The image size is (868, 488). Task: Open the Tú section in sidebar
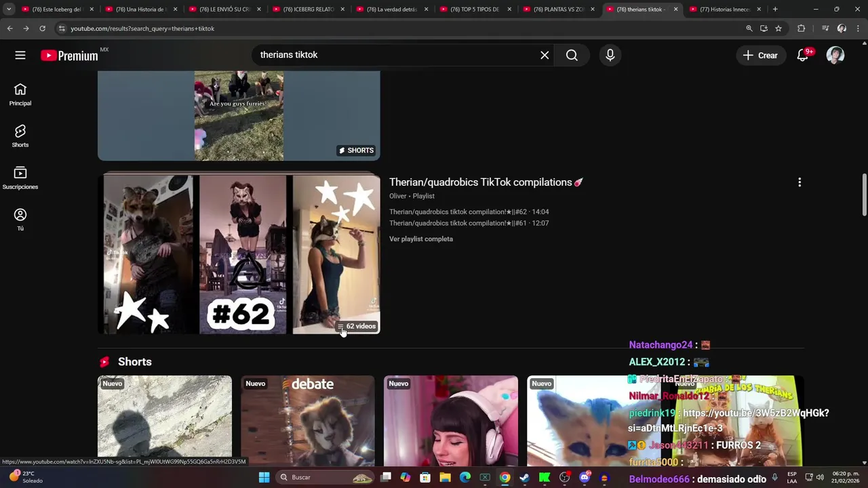click(x=20, y=219)
